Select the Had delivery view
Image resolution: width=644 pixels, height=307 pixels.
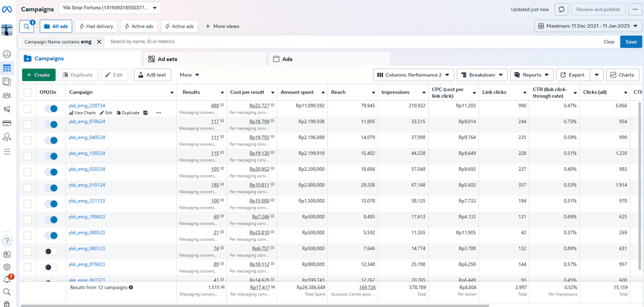pos(97,26)
